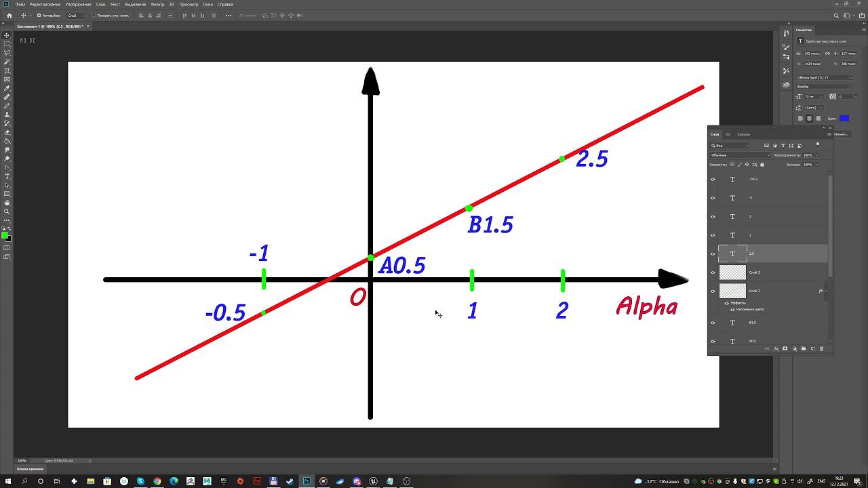Open the opacity 100% dropdown arrow
Screen dimensions: 868x488
tap(816, 155)
